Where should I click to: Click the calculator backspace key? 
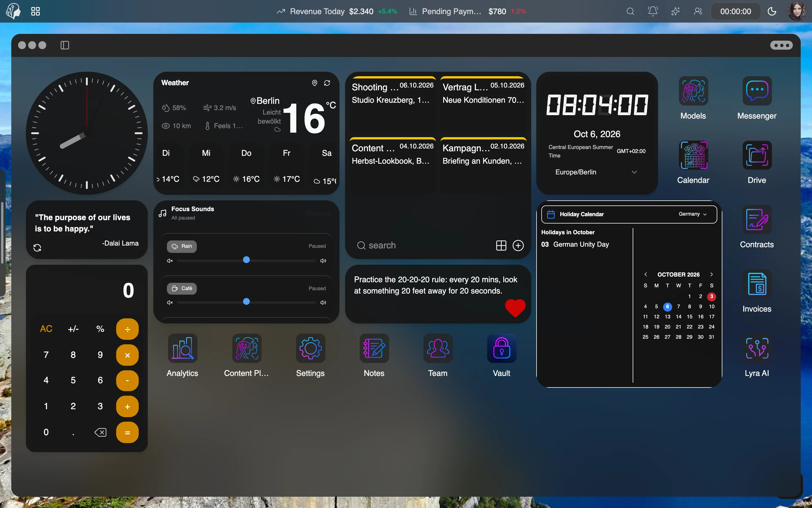point(100,432)
